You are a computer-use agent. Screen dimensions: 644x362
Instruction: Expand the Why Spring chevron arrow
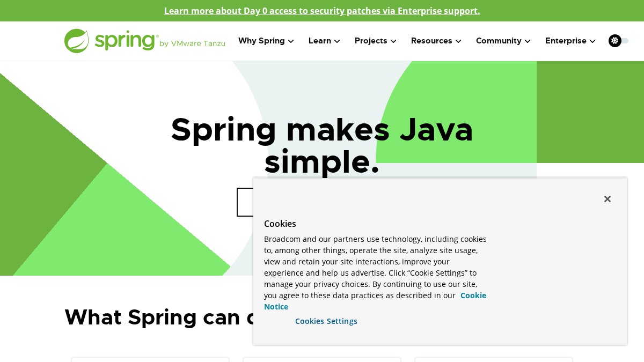point(291,41)
